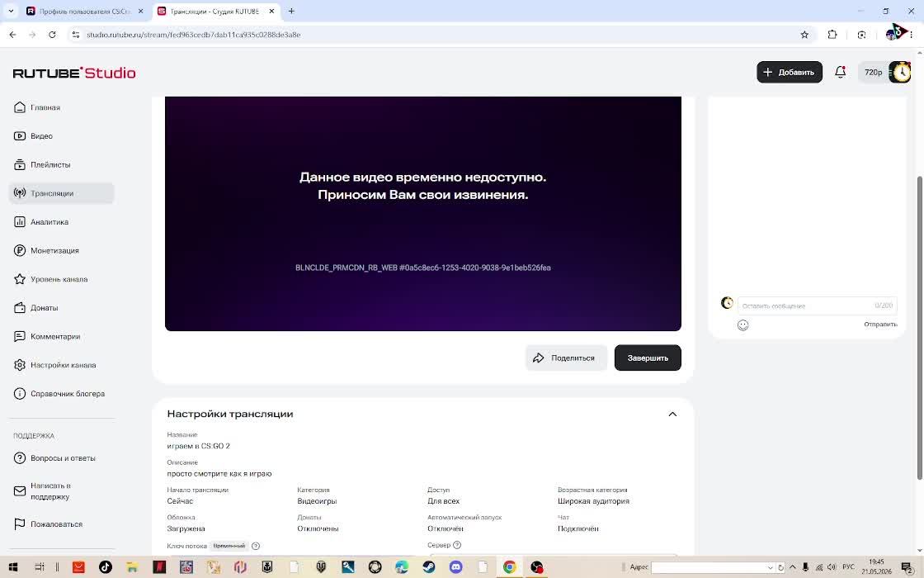The image size is (924, 578).
Task: Click the Вопросы и ответы question icon
Action: pyautogui.click(x=20, y=458)
